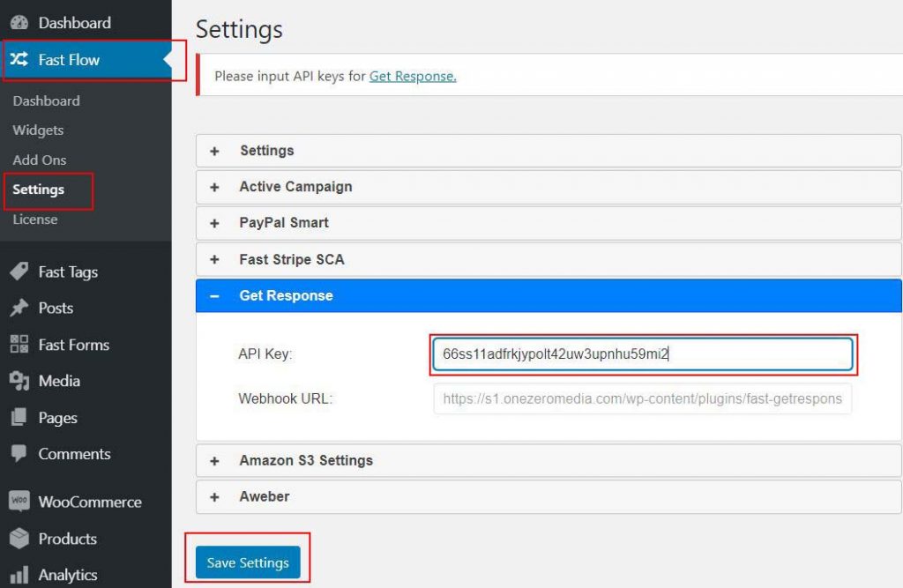
Task: Click the Fast Forms grid icon
Action: click(19, 344)
